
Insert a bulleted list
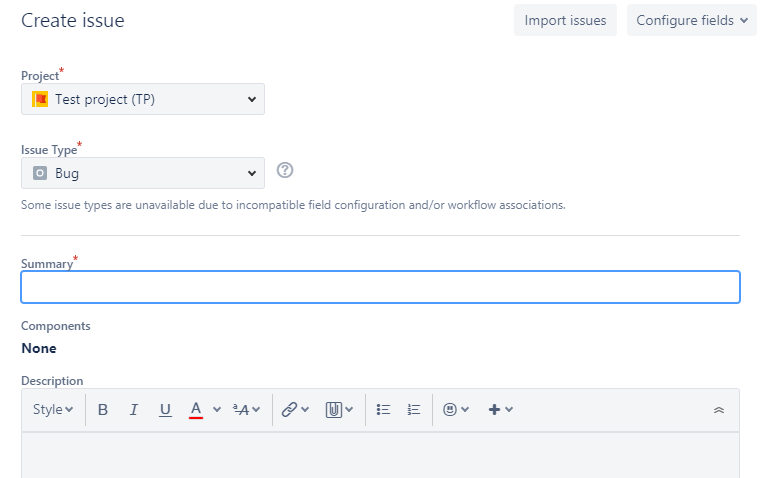tap(383, 410)
